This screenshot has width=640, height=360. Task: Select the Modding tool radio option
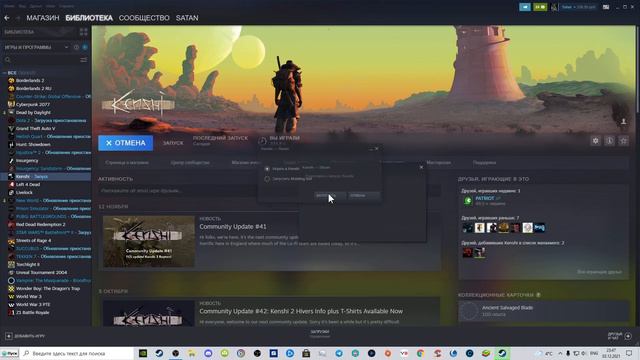267,179
